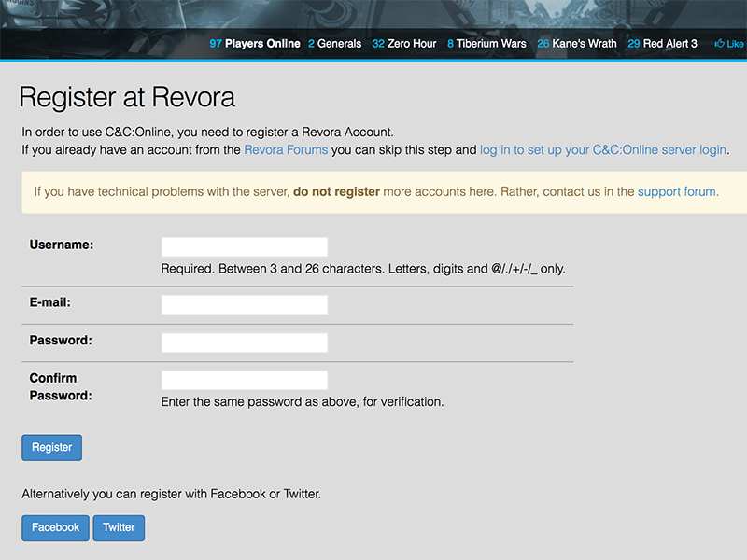Open the Generals section

pos(339,43)
